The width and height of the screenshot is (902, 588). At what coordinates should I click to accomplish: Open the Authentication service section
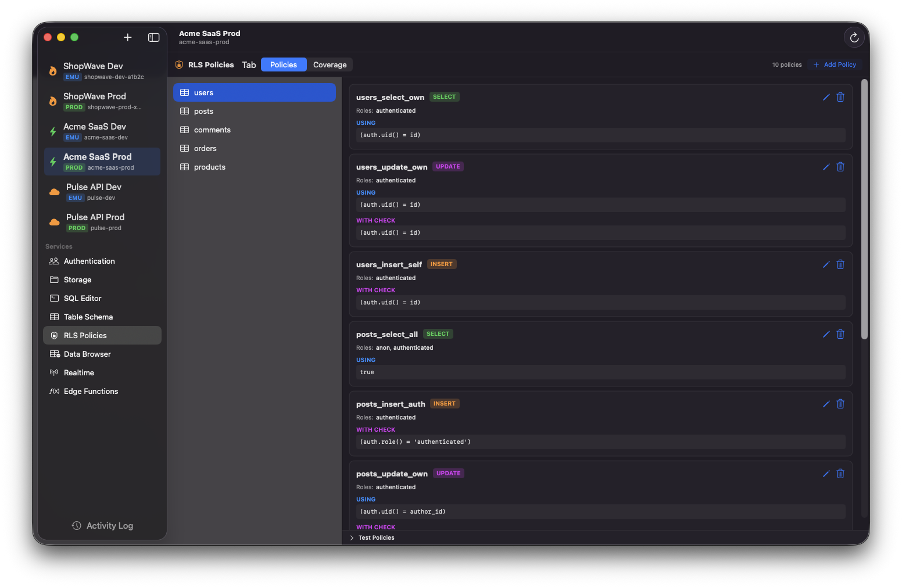click(88, 261)
